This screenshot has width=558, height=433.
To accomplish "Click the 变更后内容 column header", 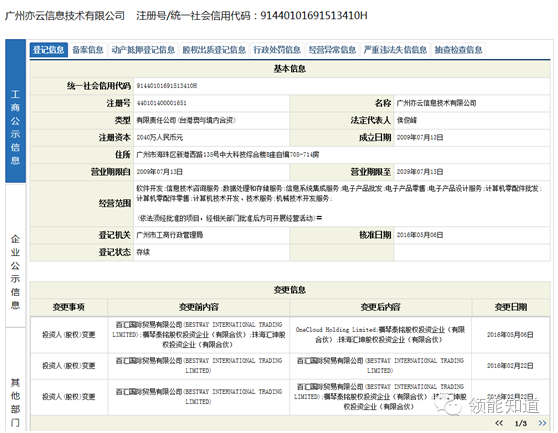I will [x=380, y=307].
